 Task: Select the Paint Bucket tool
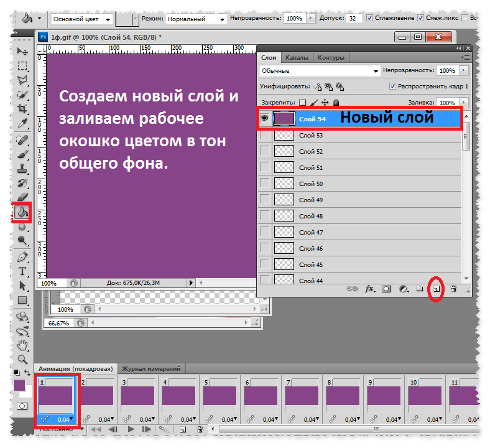[22, 213]
